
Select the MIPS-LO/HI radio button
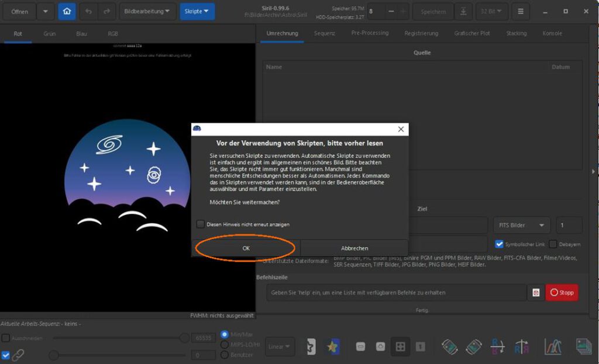click(225, 344)
